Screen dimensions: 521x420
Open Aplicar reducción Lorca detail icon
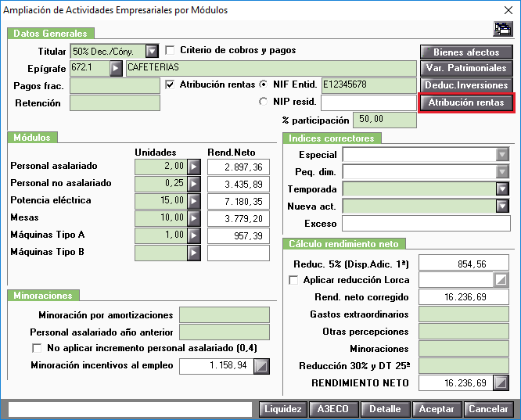click(x=501, y=280)
